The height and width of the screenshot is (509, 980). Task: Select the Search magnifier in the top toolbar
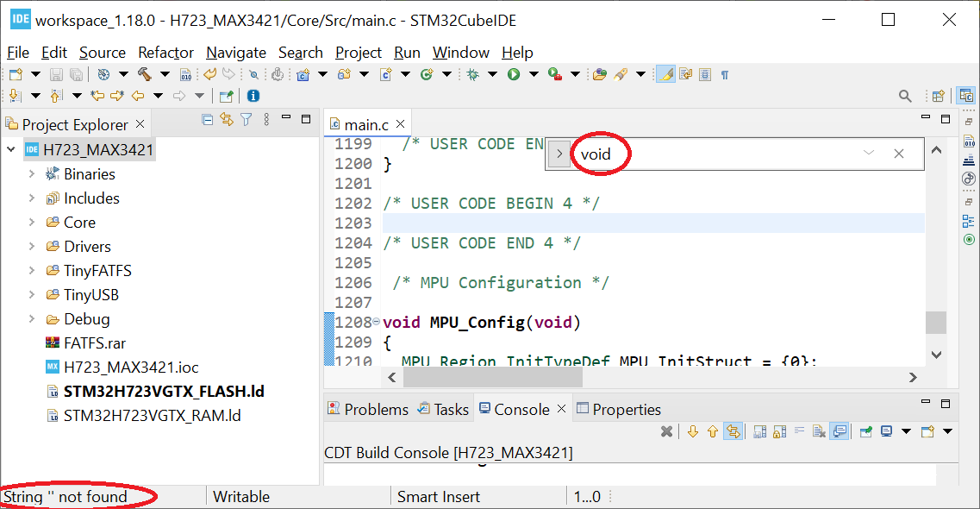click(904, 95)
